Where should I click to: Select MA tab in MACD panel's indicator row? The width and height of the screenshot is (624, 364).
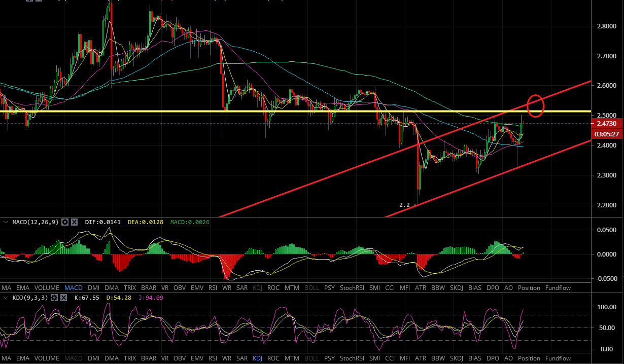click(x=7, y=287)
